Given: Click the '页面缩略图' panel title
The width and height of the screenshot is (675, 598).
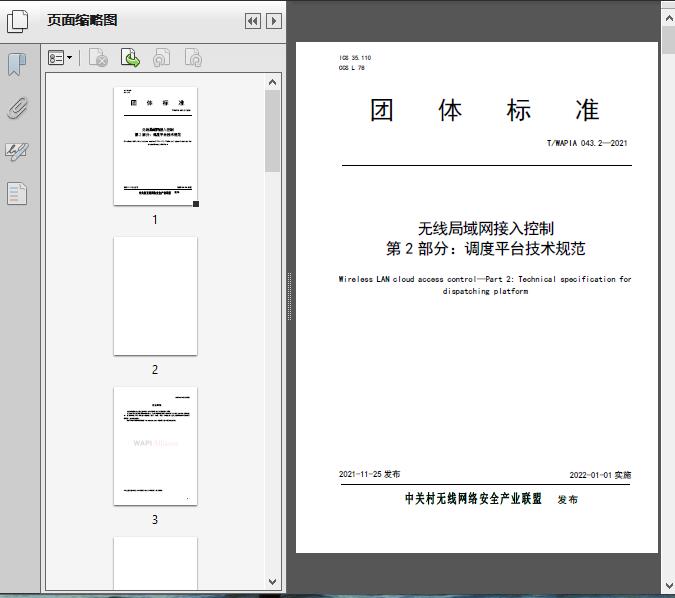Looking at the screenshot, I should click(x=82, y=20).
